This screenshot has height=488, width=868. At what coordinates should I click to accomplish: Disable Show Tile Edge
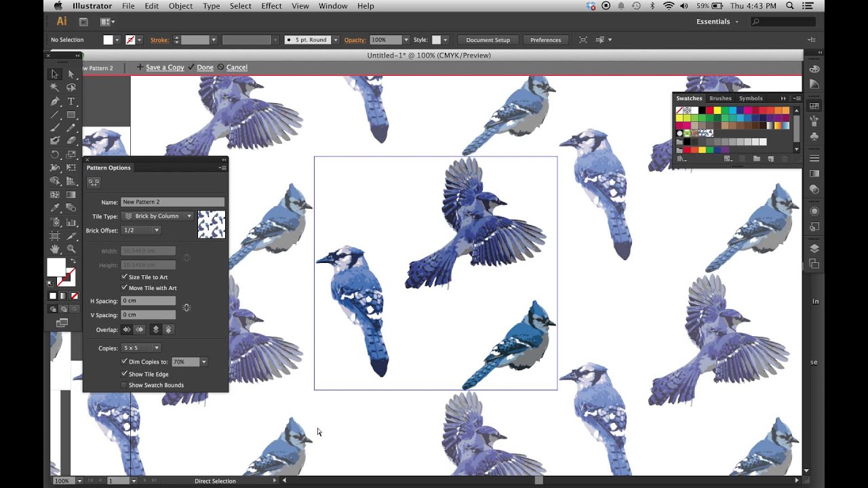coord(124,373)
